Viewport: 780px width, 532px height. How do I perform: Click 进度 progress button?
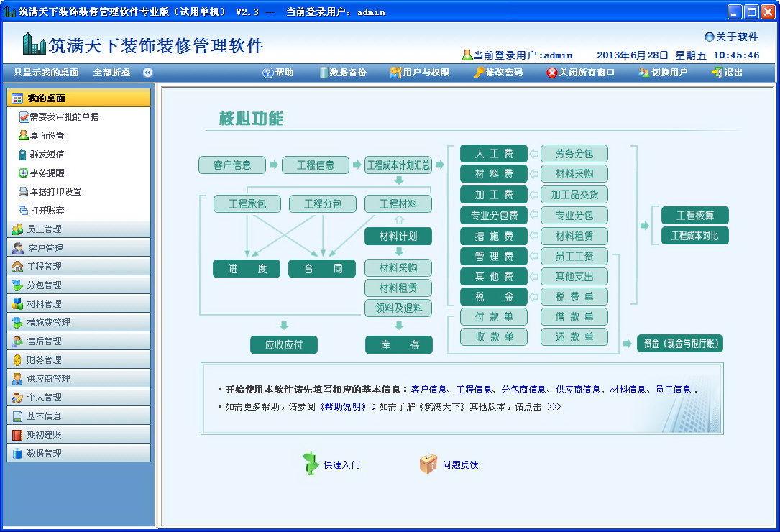(x=247, y=269)
